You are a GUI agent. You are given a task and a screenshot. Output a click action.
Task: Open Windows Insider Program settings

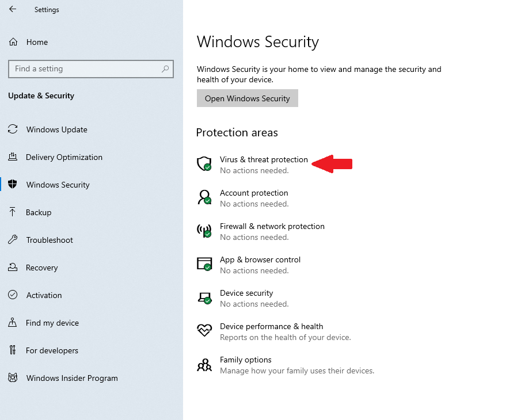point(72,378)
